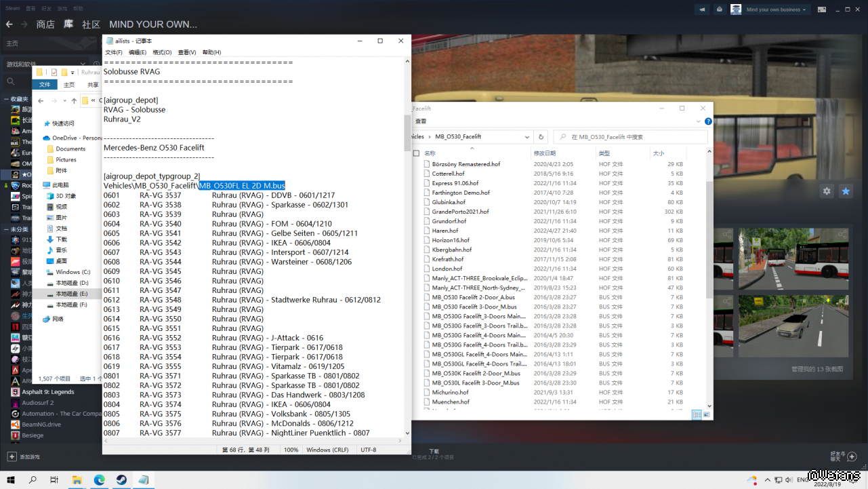The image size is (868, 489).
Task: Click the refresh button in Explorer address bar
Action: (541, 136)
